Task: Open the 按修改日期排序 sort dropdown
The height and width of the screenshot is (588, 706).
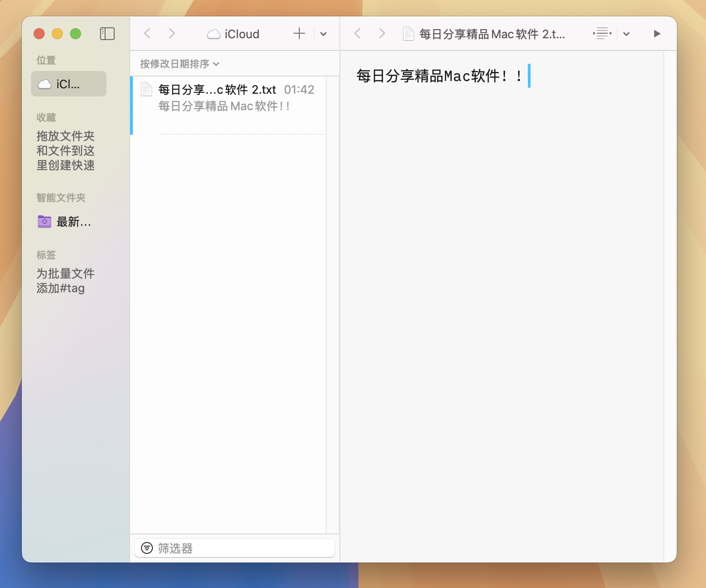Action: coord(178,64)
